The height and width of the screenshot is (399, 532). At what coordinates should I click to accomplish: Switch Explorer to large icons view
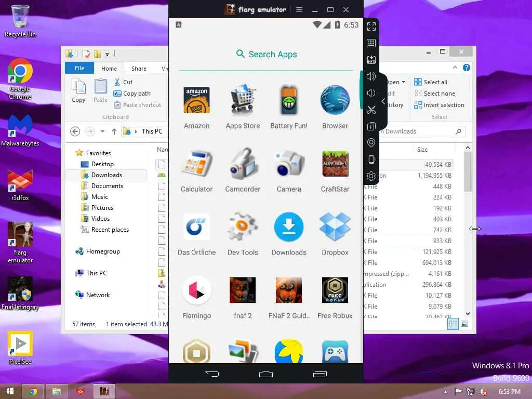tap(464, 324)
